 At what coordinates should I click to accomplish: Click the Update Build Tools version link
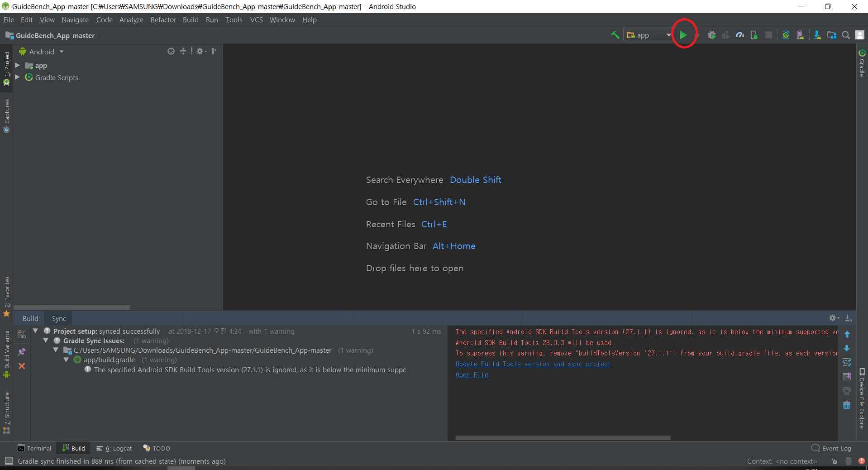(533, 364)
